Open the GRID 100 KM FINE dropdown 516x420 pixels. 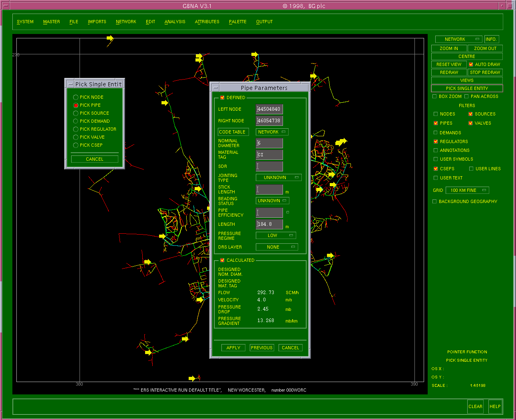(x=467, y=190)
